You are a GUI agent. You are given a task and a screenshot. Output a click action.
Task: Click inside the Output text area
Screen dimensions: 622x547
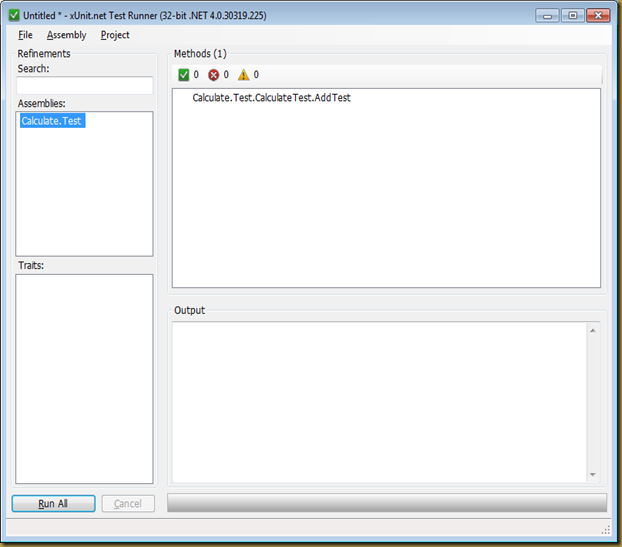pos(379,402)
